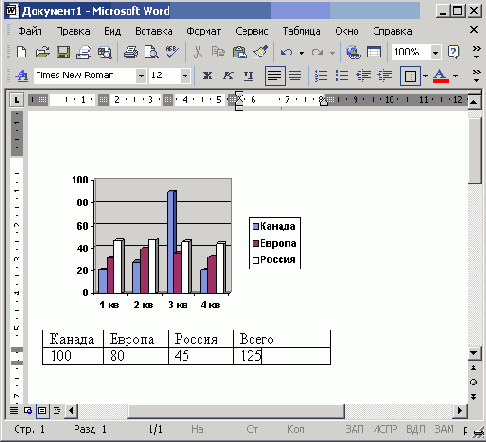Toggle Bold (Ж) formatting
The height and width of the screenshot is (442, 486).
click(x=207, y=76)
